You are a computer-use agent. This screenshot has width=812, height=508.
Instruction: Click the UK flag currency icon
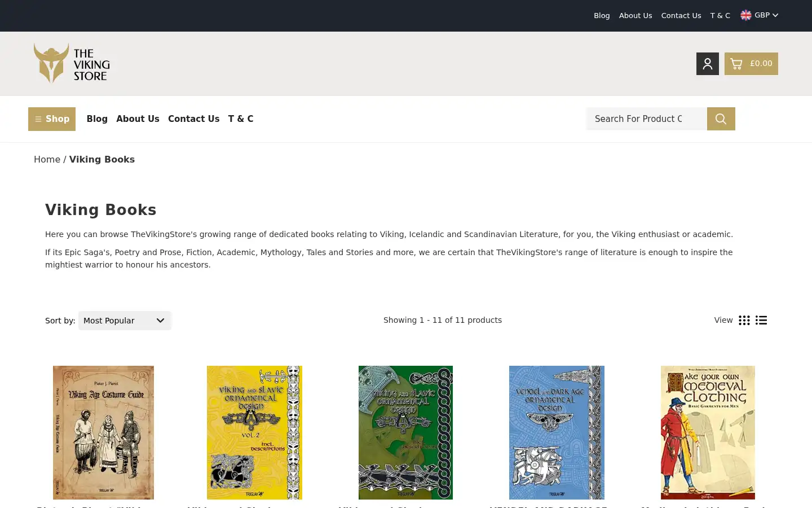click(x=746, y=15)
